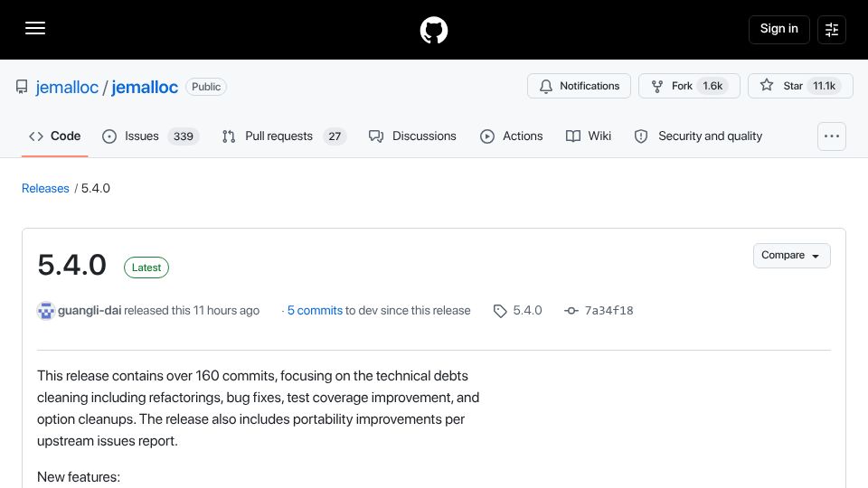The height and width of the screenshot is (488, 868).
Task: Click the 5.4.0 tag icon
Action: click(500, 311)
